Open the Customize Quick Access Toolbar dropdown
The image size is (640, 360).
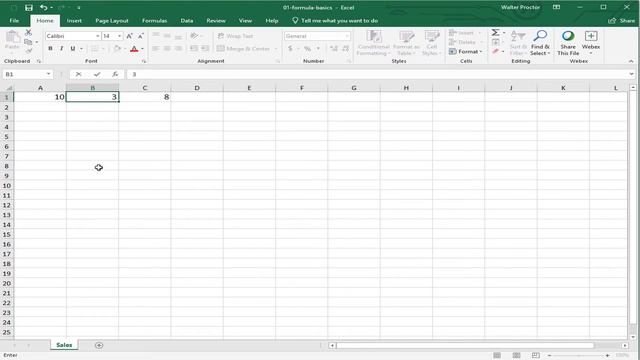point(78,7)
